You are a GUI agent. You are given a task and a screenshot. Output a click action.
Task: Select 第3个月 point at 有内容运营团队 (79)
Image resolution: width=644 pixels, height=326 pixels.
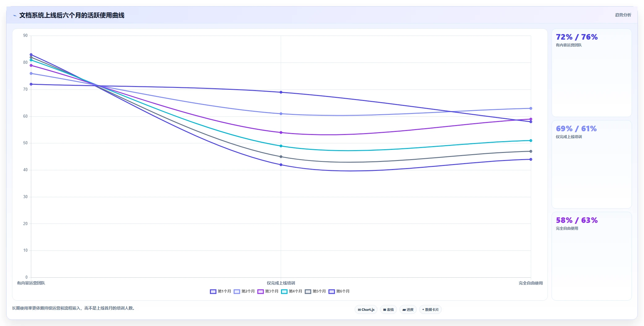pyautogui.click(x=31, y=65)
